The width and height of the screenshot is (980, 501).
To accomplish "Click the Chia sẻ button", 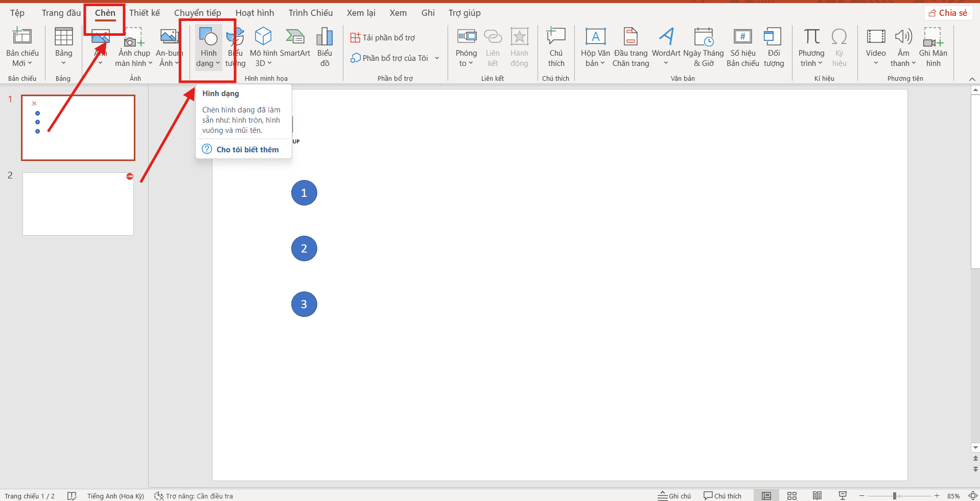I will pos(948,12).
